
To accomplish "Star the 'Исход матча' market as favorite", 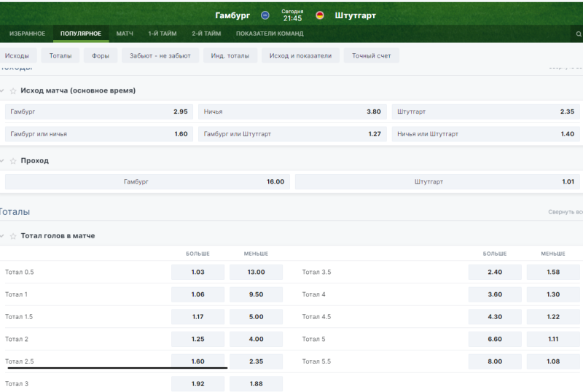I will [x=13, y=91].
